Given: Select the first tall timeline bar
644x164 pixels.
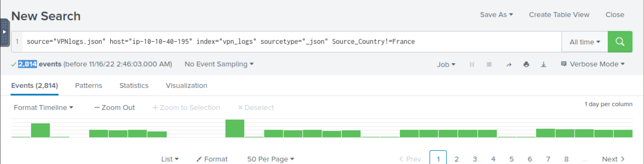Looking at the screenshot, I should point(41,130).
